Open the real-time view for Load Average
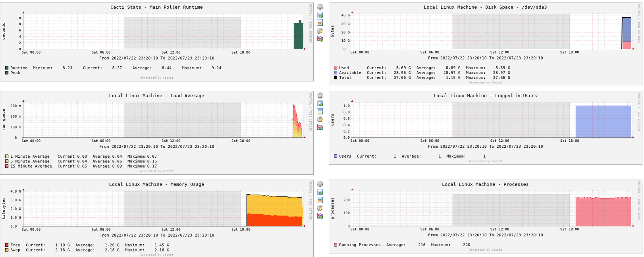Image resolution: width=644 pixels, height=257 pixels. click(x=320, y=128)
